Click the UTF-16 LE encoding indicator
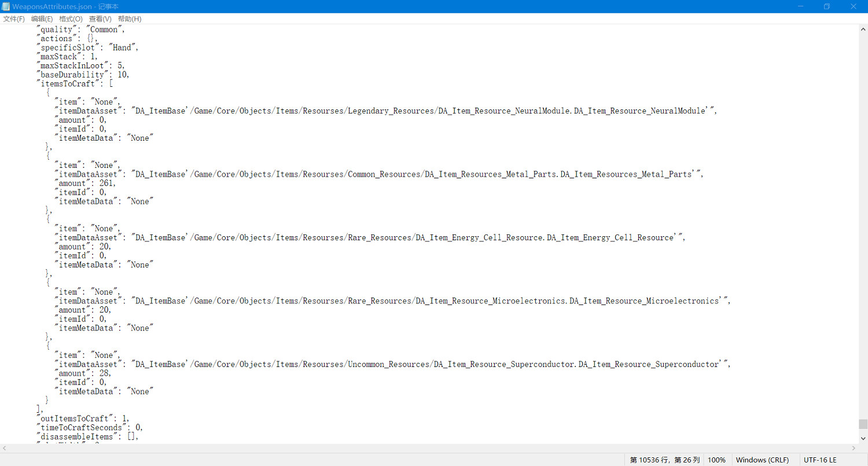The width and height of the screenshot is (868, 466). pyautogui.click(x=820, y=460)
